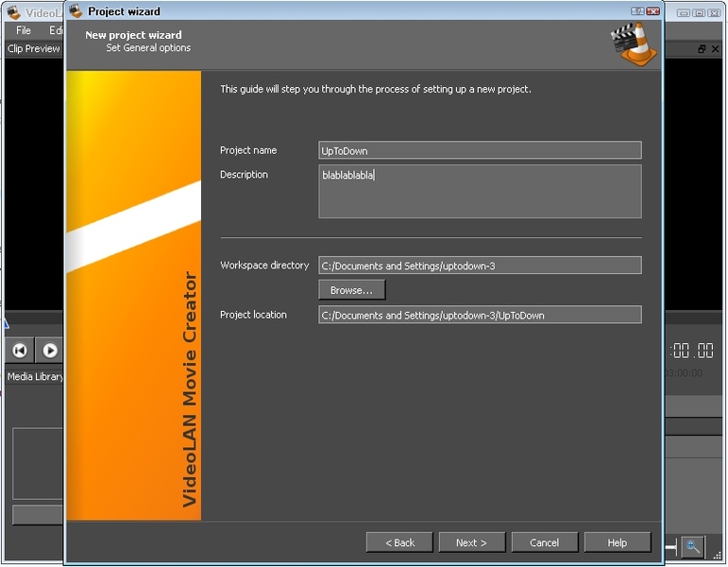Open the Edit menu in main window
This screenshot has width=728, height=567.
(x=56, y=30)
